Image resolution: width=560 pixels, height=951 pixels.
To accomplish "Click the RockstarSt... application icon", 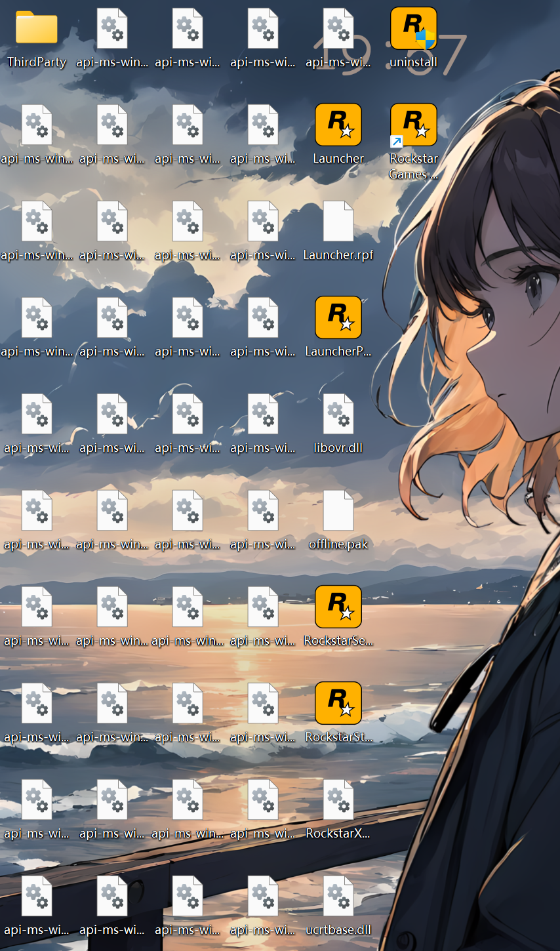I will point(338,703).
